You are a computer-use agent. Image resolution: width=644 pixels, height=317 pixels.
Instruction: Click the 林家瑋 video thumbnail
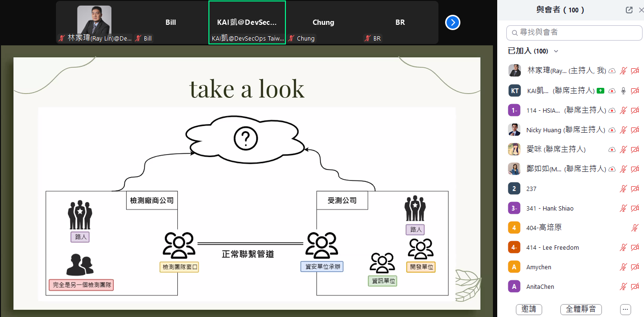point(94,21)
